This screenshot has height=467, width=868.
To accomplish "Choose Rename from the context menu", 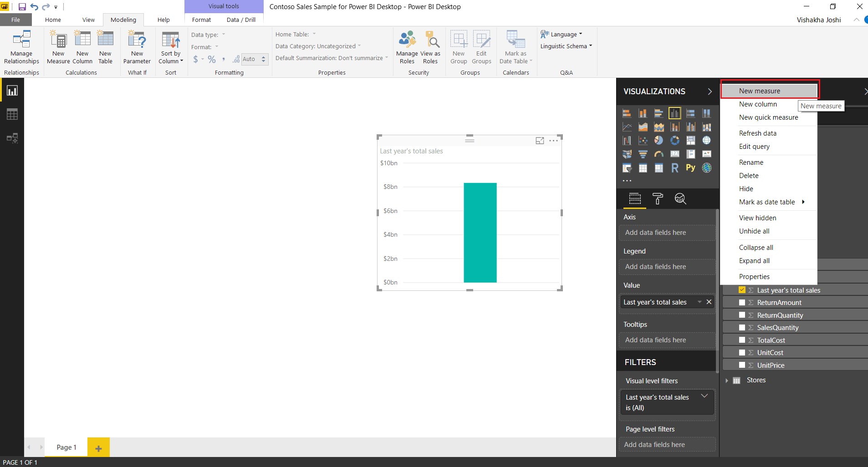I will 751,162.
